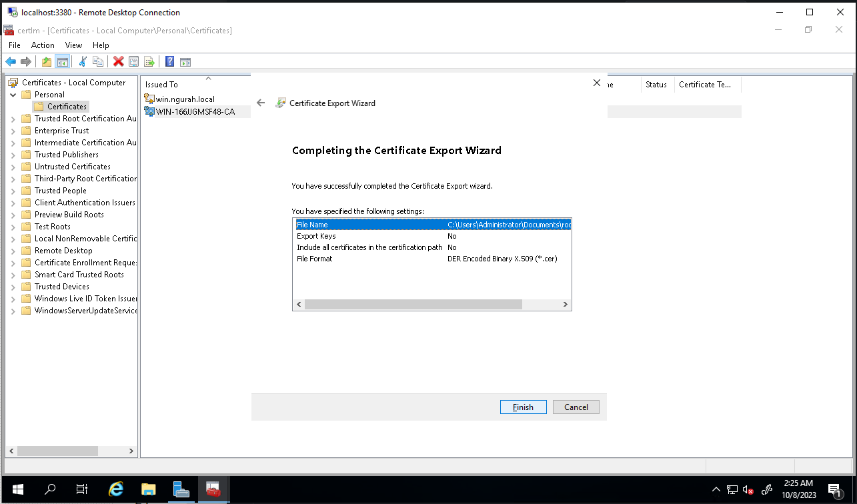Select the Remote Desktop folder
The height and width of the screenshot is (504, 857).
coord(63,251)
